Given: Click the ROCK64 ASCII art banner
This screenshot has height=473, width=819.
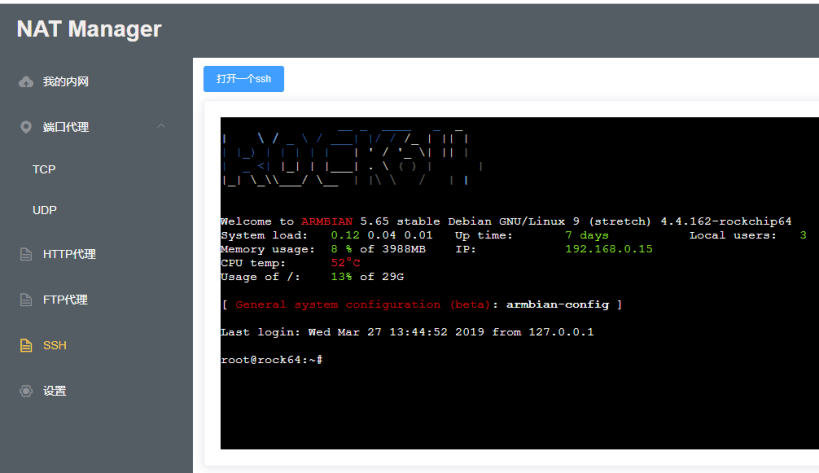Looking at the screenshot, I should coord(353,156).
